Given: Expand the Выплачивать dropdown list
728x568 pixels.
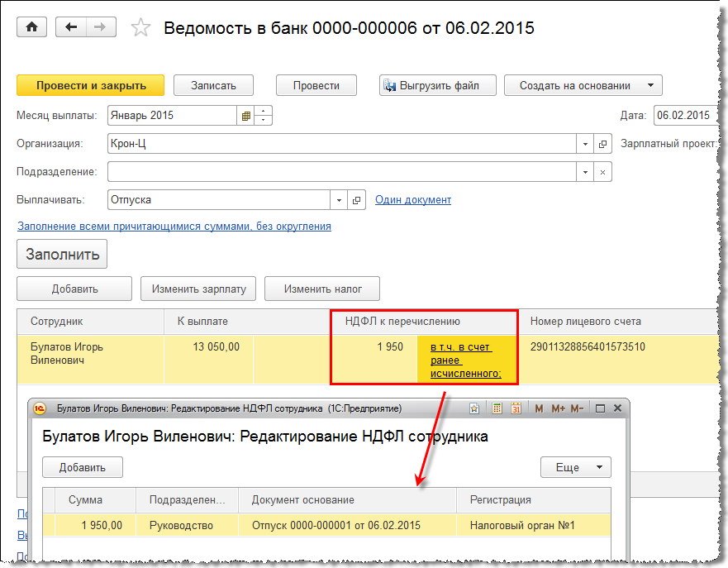Looking at the screenshot, I should [339, 200].
